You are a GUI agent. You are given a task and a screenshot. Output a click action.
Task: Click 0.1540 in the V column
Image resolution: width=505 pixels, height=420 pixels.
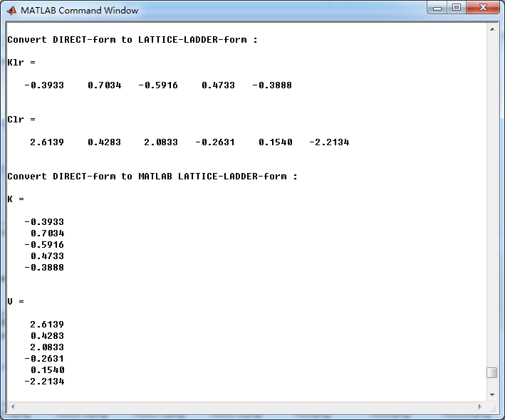pos(48,370)
